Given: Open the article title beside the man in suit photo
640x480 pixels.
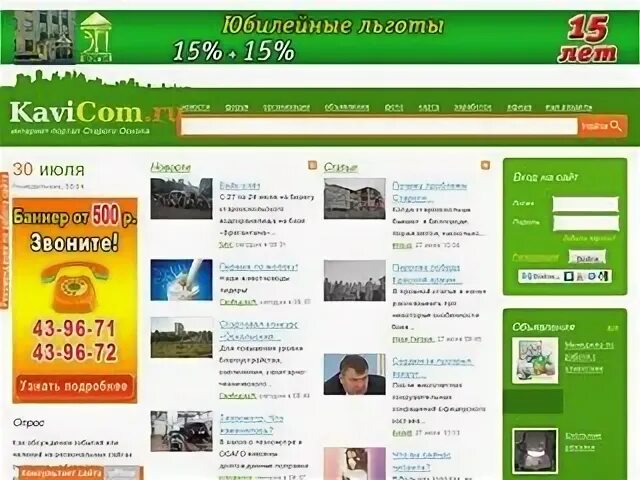Looking at the screenshot, I should pos(432,367).
